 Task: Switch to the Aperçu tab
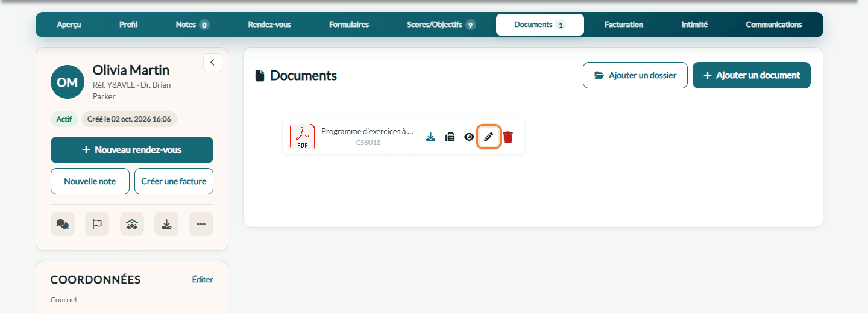pos(69,25)
